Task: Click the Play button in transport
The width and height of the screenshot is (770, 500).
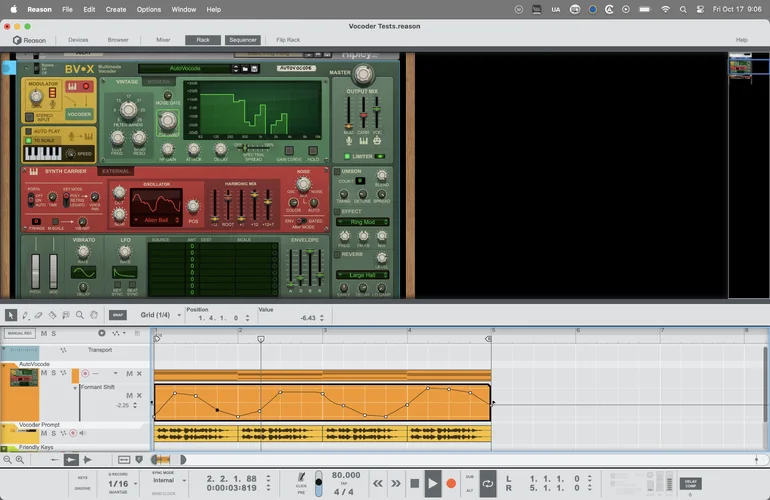Action: click(432, 484)
